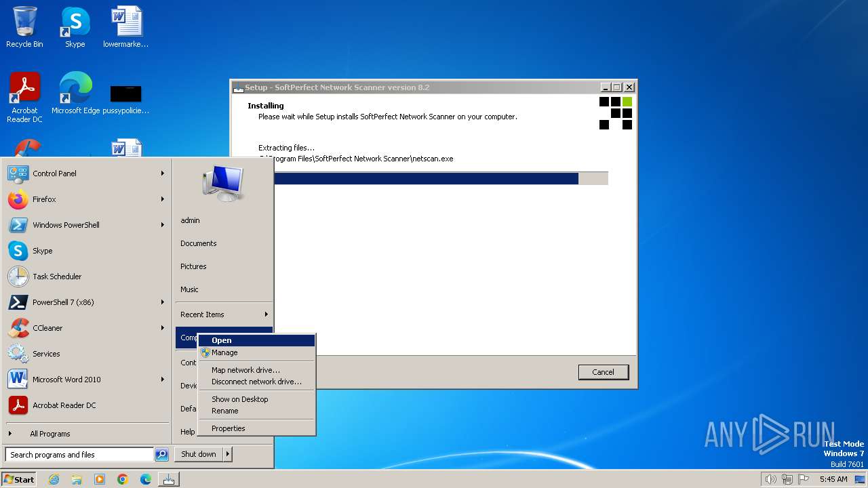
Task: Expand Recent Items submenu arrow
Action: point(267,314)
